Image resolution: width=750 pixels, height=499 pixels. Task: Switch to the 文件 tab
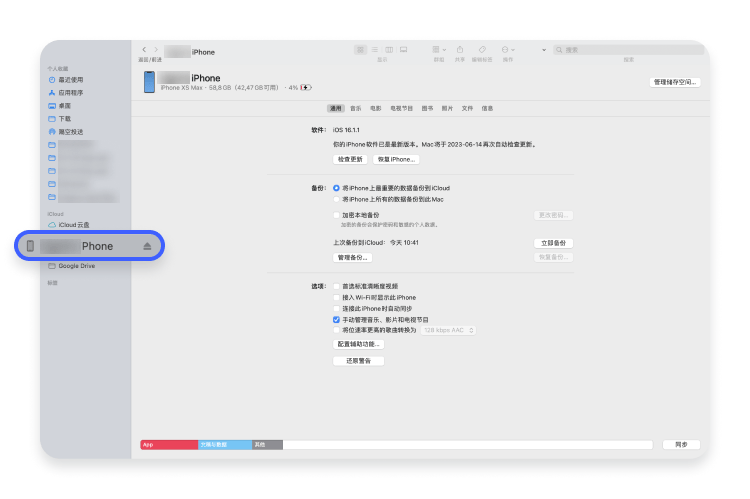click(x=467, y=109)
